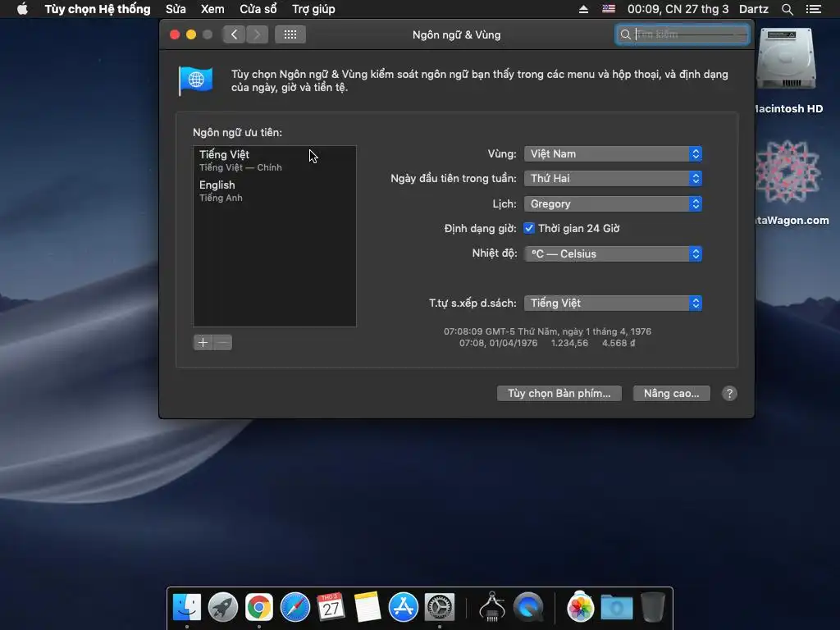The width and height of the screenshot is (840, 630).
Task: Open the Sửa menu
Action: click(176, 9)
